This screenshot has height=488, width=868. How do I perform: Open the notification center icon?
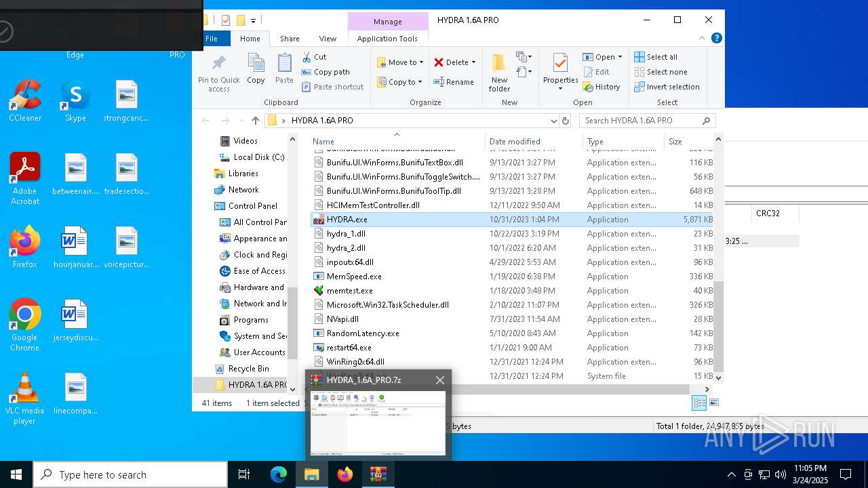pyautogui.click(x=846, y=474)
